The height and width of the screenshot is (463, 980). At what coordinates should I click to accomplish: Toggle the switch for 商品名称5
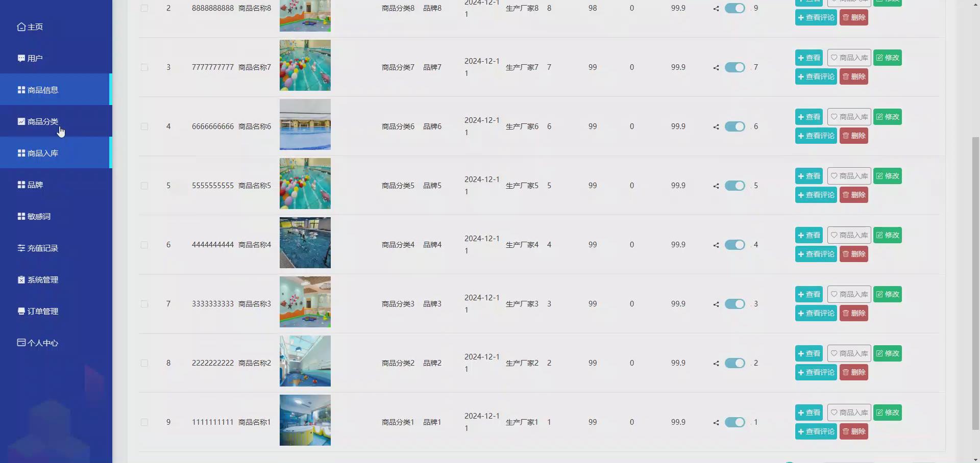[735, 186]
